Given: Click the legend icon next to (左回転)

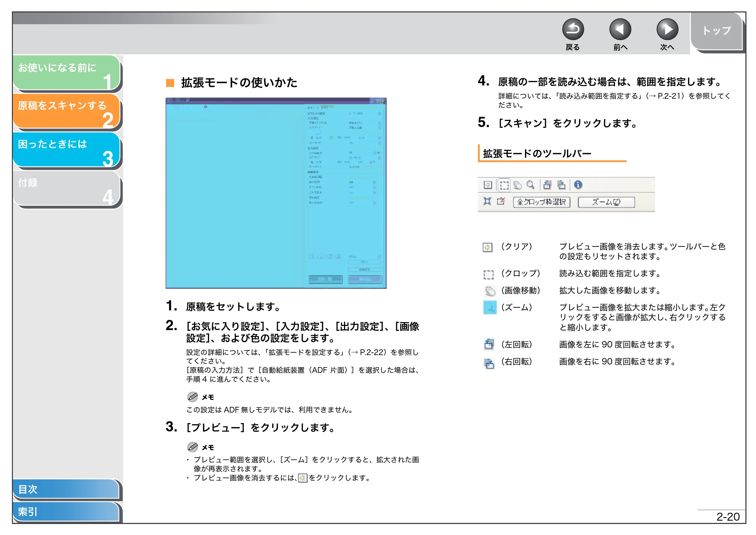Looking at the screenshot, I should point(489,344).
